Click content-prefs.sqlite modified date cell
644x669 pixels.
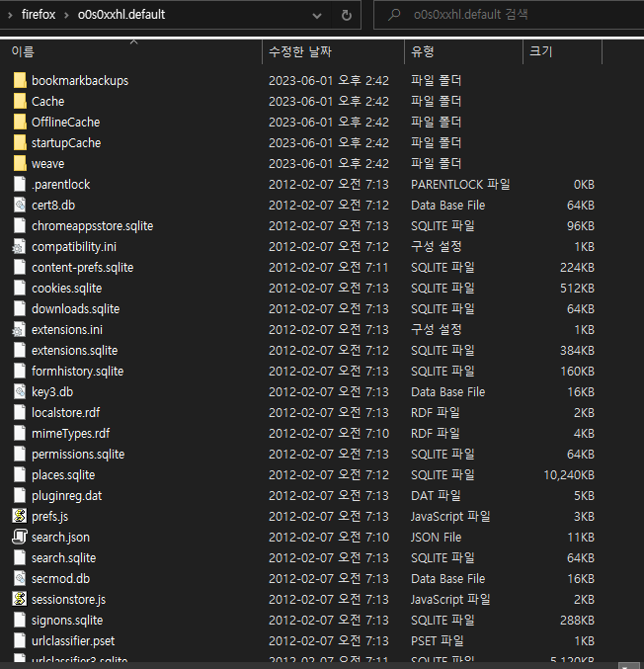coord(328,268)
